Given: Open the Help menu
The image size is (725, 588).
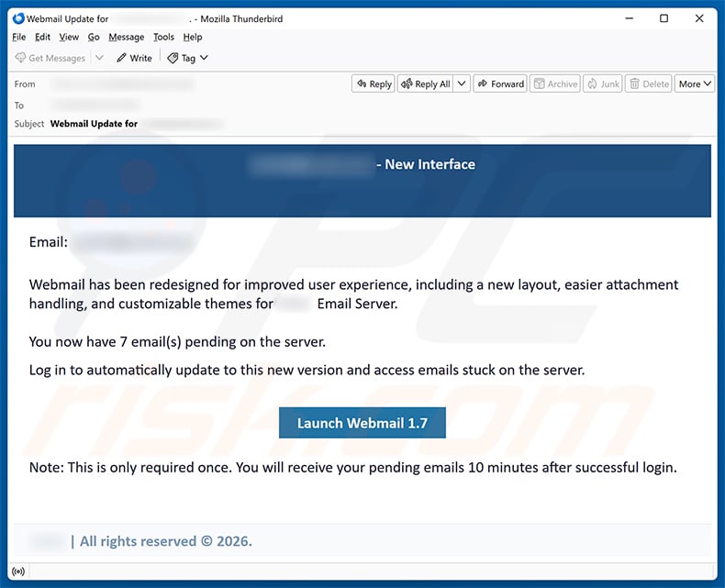Looking at the screenshot, I should pyautogui.click(x=193, y=37).
